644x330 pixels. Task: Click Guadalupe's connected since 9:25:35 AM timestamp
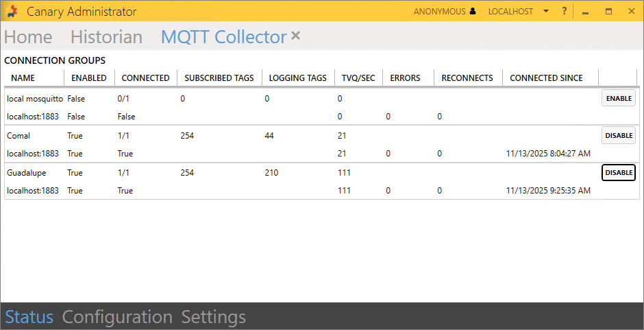548,191
